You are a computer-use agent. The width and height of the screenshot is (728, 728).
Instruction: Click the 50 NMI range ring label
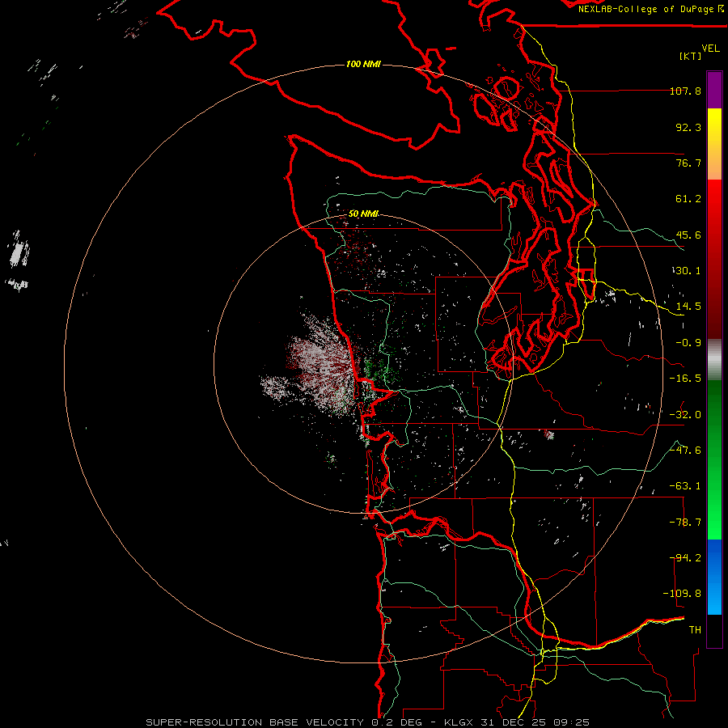tap(363, 214)
